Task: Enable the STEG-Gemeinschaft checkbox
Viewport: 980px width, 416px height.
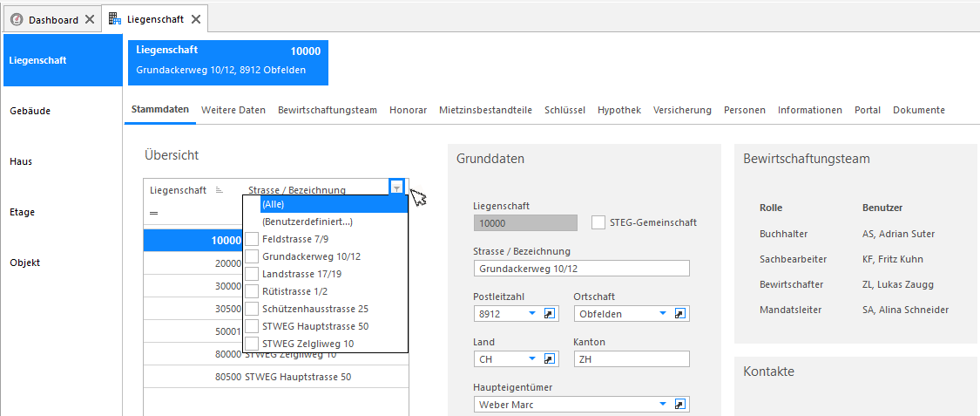Action: [598, 222]
